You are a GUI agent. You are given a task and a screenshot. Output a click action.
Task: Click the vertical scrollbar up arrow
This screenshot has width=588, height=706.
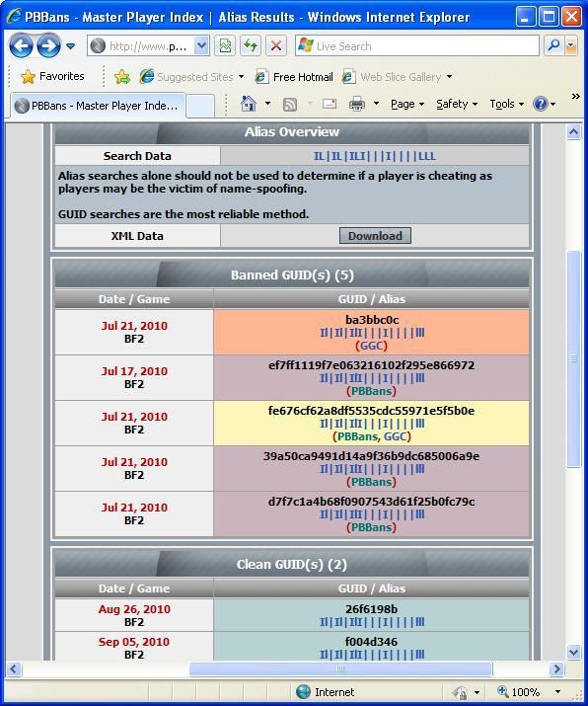click(573, 132)
